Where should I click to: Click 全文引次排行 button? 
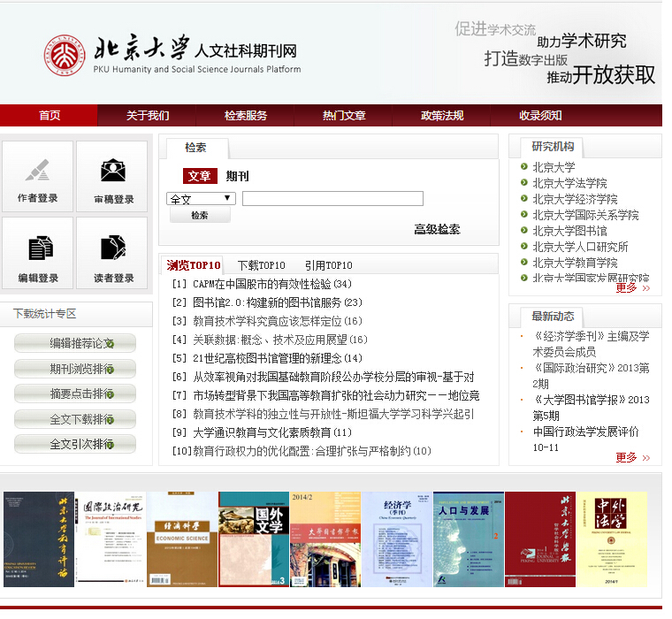(75, 444)
